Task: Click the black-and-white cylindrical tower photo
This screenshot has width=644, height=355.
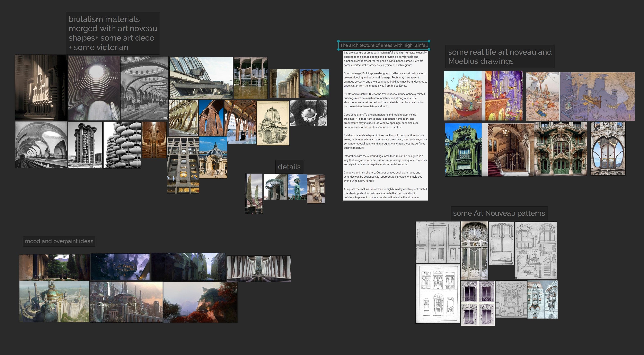Action: 85,145
